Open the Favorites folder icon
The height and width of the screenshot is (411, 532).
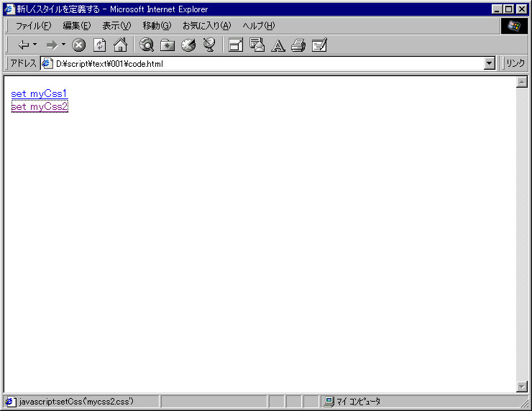pos(168,45)
